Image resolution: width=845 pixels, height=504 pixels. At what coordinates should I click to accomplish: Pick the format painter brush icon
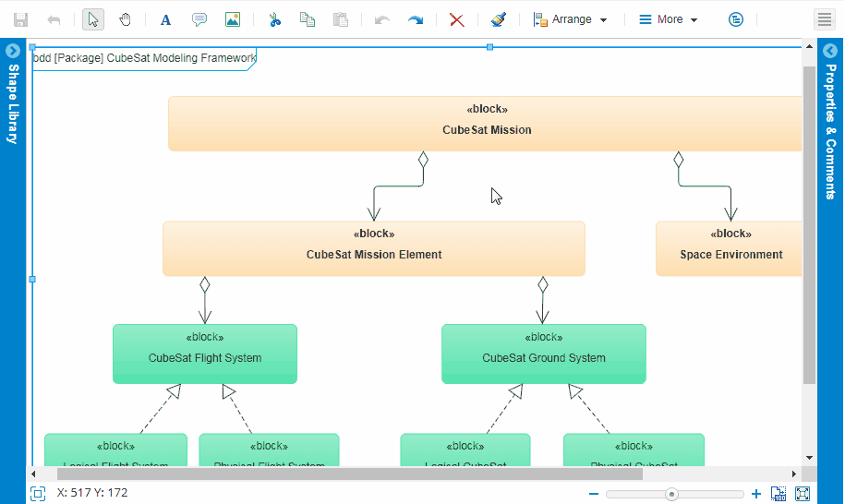(x=499, y=20)
